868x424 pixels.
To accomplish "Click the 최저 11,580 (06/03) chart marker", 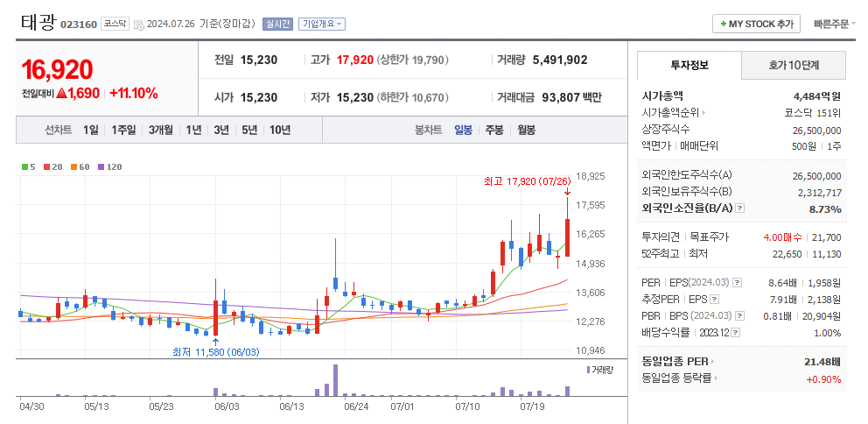I will pyautogui.click(x=216, y=351).
